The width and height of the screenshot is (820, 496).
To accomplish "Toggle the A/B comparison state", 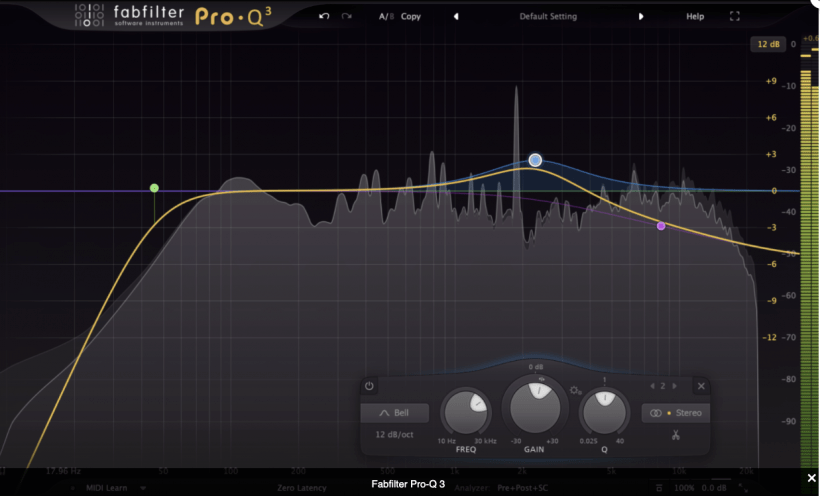I will click(386, 16).
